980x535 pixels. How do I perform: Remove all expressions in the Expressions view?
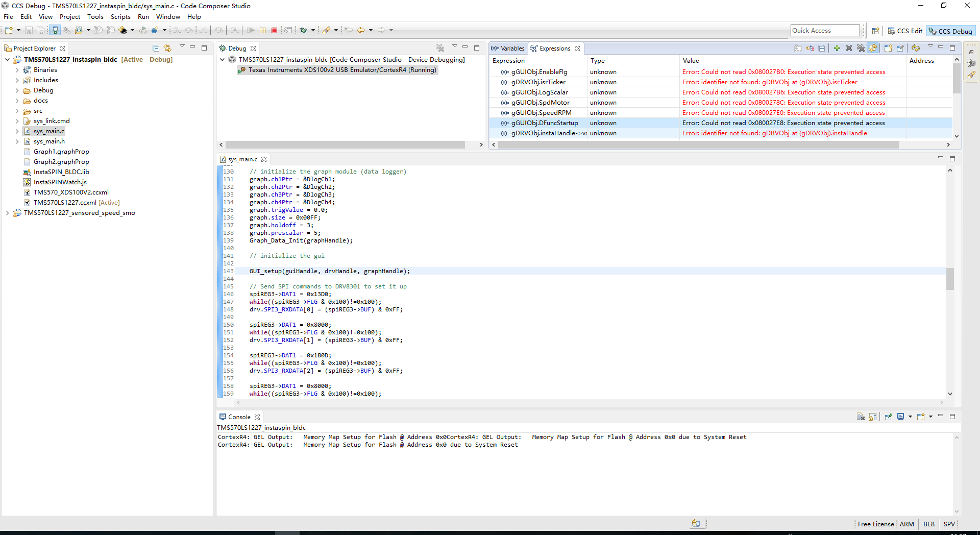[x=861, y=48]
